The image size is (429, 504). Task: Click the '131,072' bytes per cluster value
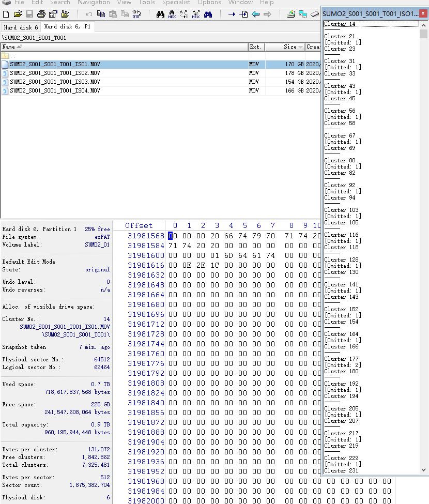point(99,449)
